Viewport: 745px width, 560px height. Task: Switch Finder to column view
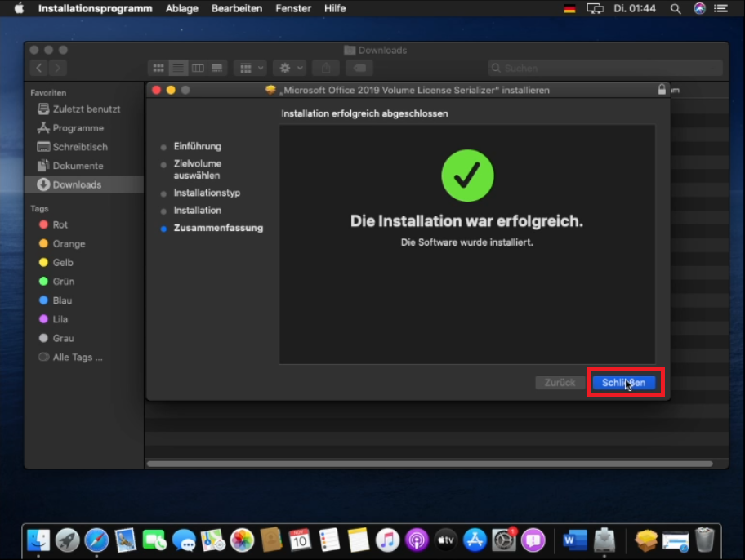(x=198, y=68)
